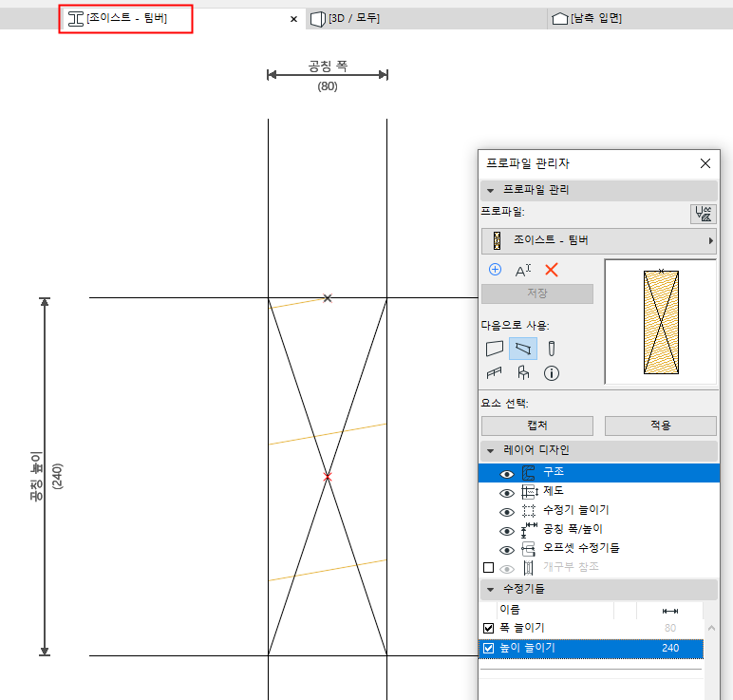
Task: Click the 캡처 button
Action: [x=537, y=426]
